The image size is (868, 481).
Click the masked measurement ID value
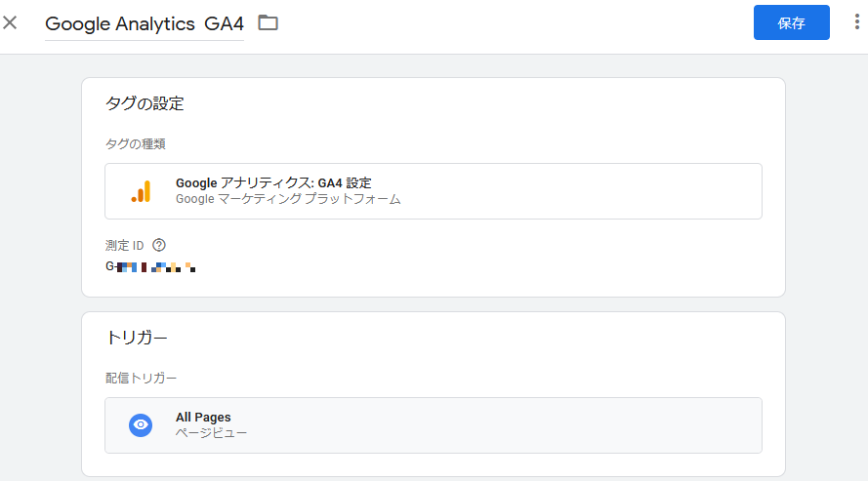click(x=150, y=267)
